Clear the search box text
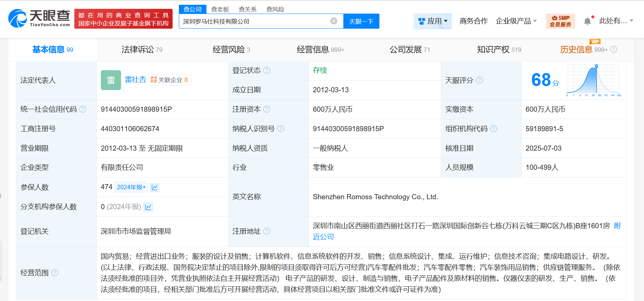This screenshot has height=301, width=644. click(x=334, y=21)
